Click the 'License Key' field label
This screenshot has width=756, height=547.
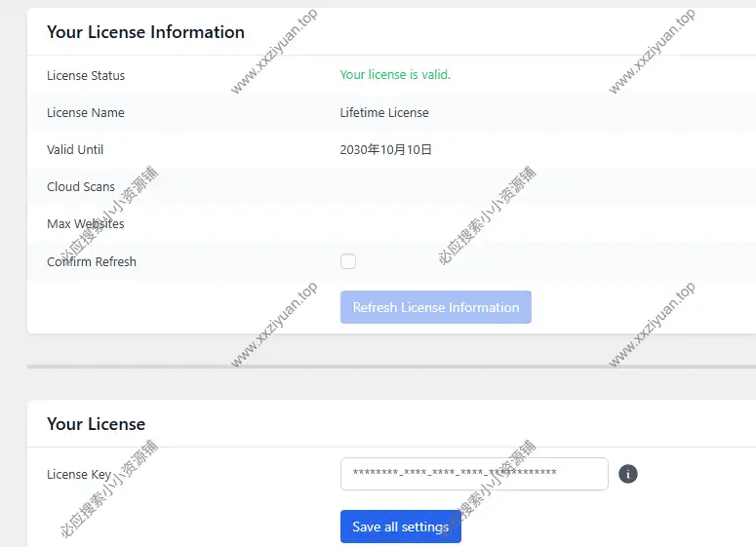[79, 474]
